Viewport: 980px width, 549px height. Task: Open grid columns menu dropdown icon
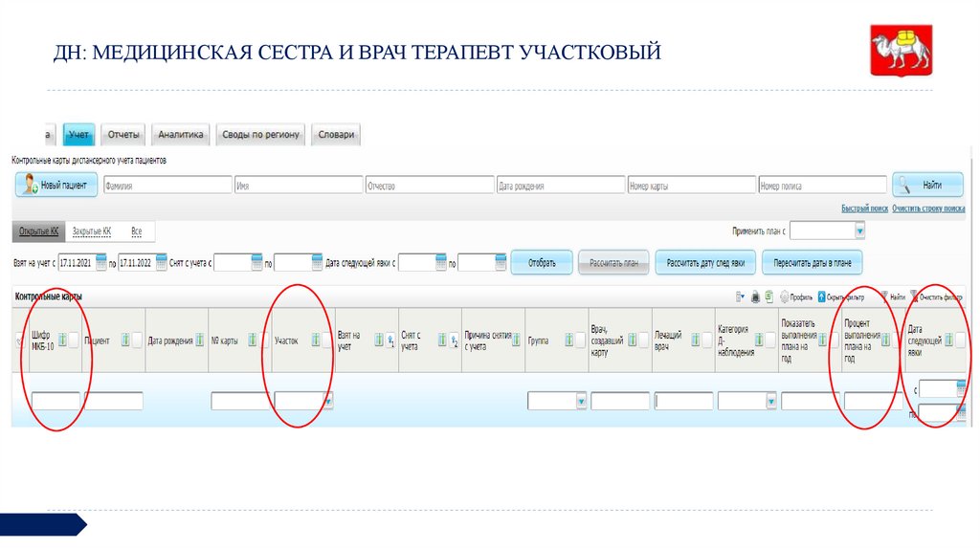pyautogui.click(x=740, y=297)
